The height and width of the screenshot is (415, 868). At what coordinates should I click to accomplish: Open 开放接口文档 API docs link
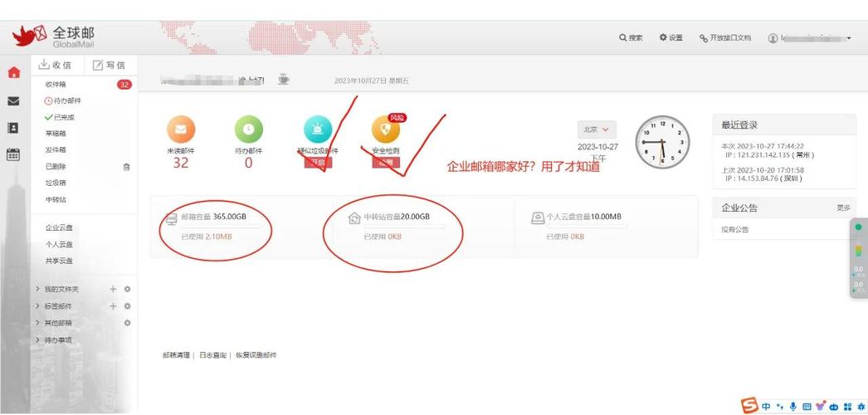(725, 37)
